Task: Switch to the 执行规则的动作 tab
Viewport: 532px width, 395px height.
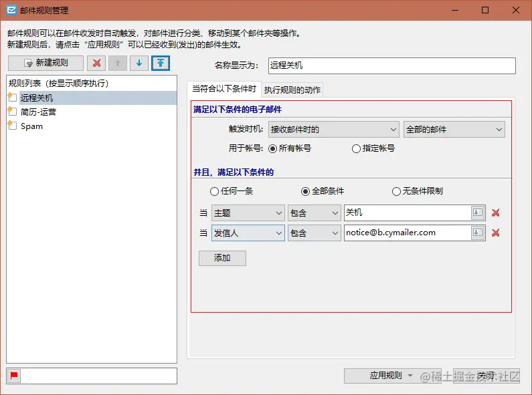Action: coord(292,90)
